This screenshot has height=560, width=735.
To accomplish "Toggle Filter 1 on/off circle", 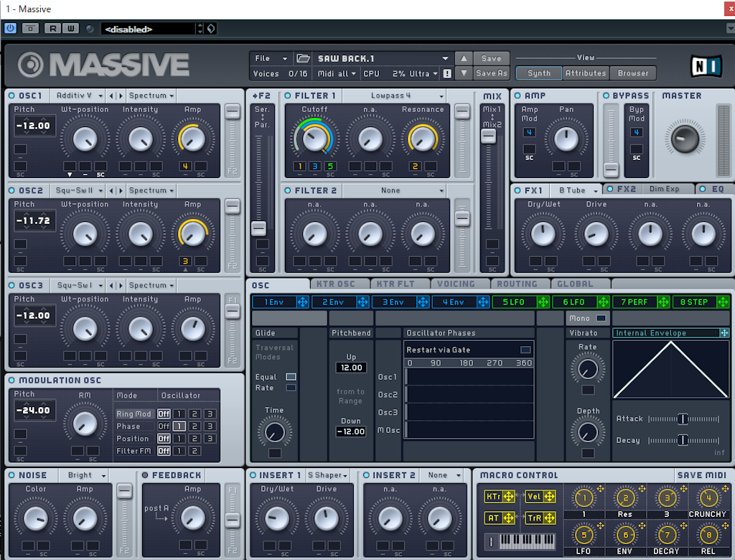I will tap(288, 95).
